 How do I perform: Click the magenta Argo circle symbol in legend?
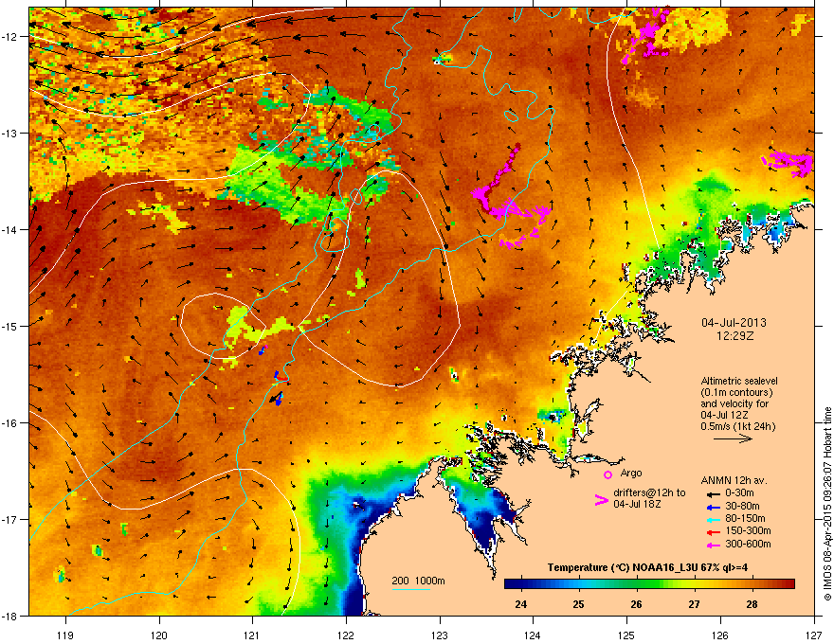607,474
